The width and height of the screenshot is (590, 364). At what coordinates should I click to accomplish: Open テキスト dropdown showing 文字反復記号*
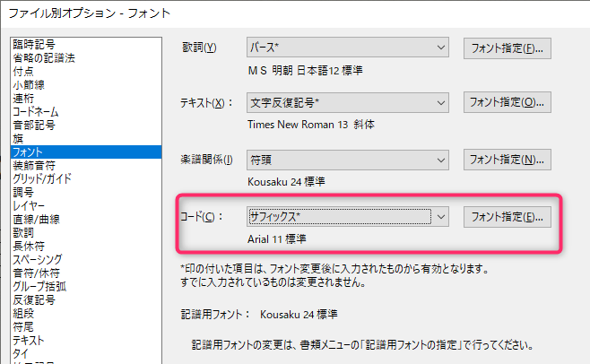[x=348, y=103]
